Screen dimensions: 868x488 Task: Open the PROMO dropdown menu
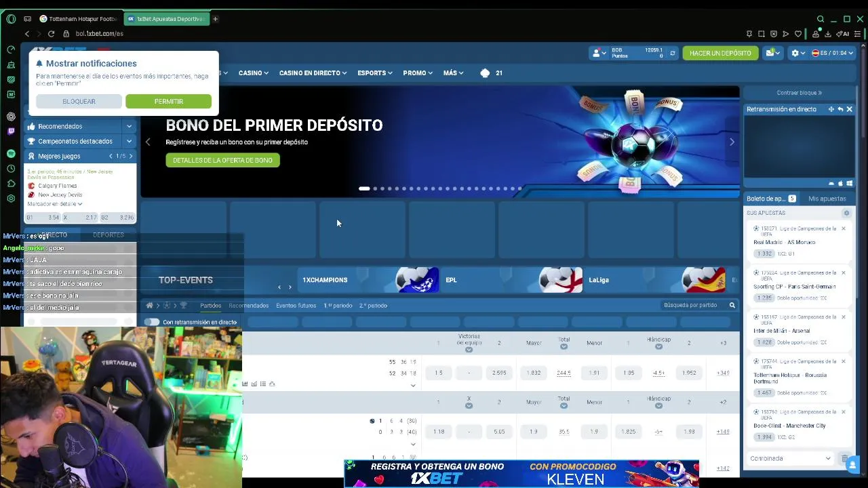coord(418,73)
